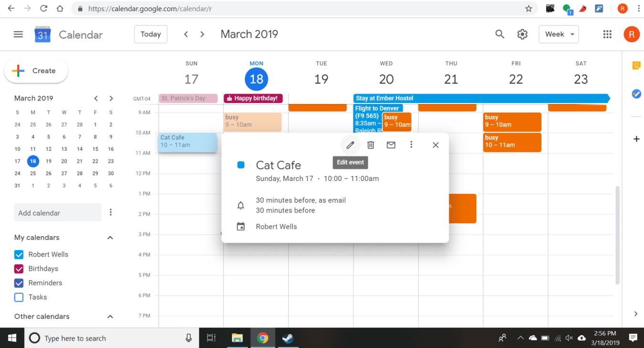Get add-ons with the plus icon
Image resolution: width=644 pixels, height=348 pixels.
(636, 139)
